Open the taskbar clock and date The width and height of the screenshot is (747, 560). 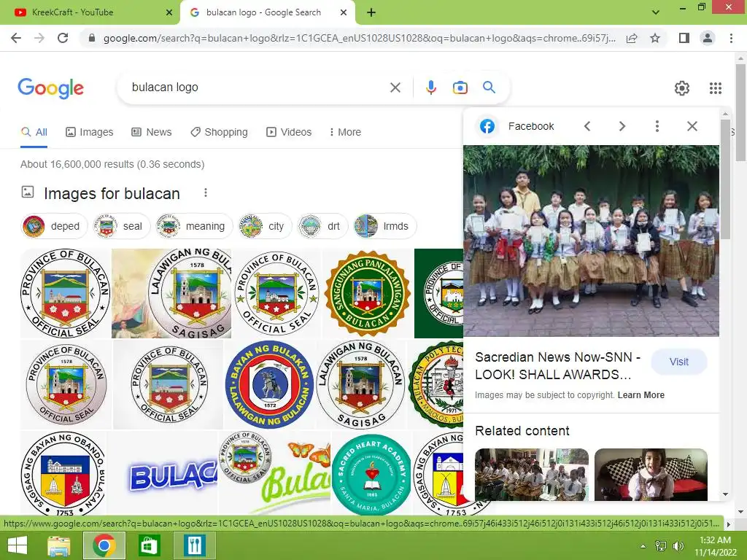715,546
